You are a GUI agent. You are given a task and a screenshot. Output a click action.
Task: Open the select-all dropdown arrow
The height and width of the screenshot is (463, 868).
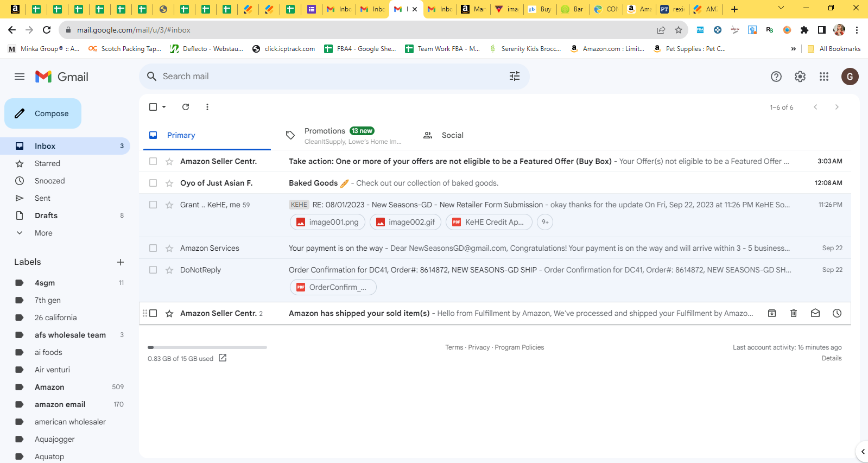[x=164, y=107]
